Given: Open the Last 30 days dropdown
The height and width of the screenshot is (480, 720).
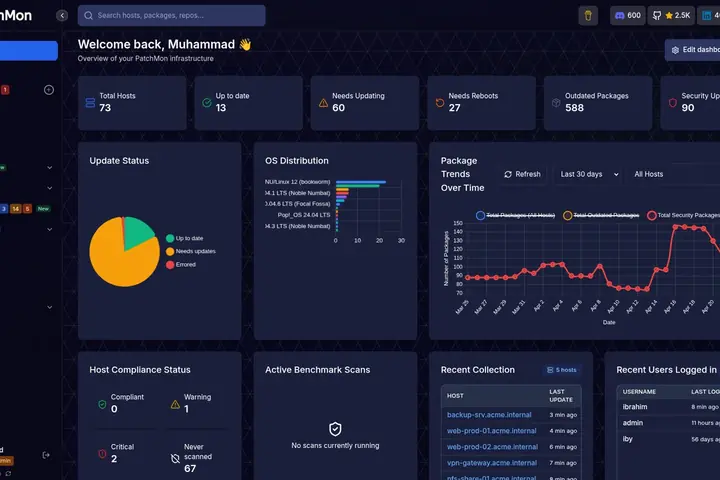Looking at the screenshot, I should tap(590, 175).
